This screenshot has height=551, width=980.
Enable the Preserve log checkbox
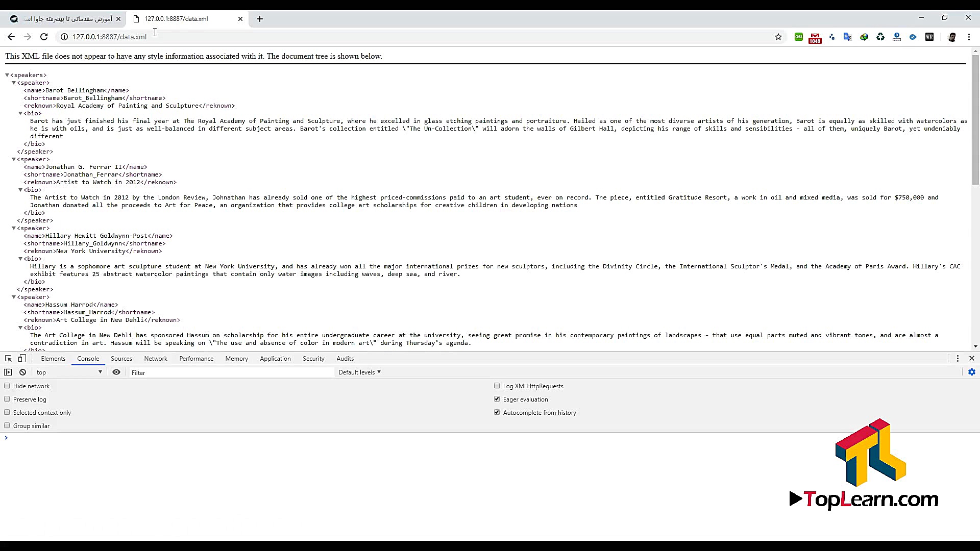pos(7,398)
